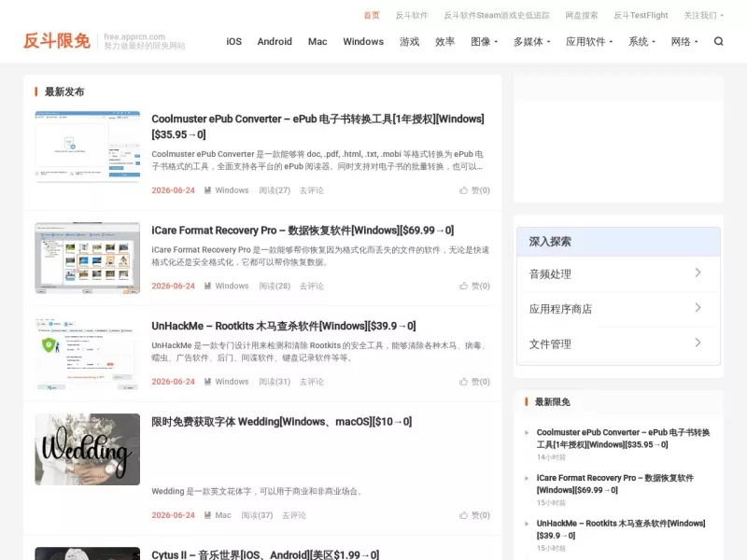Click the Wedding font preview thumbnail
Image resolution: width=747 pixels, height=560 pixels.
point(88,450)
